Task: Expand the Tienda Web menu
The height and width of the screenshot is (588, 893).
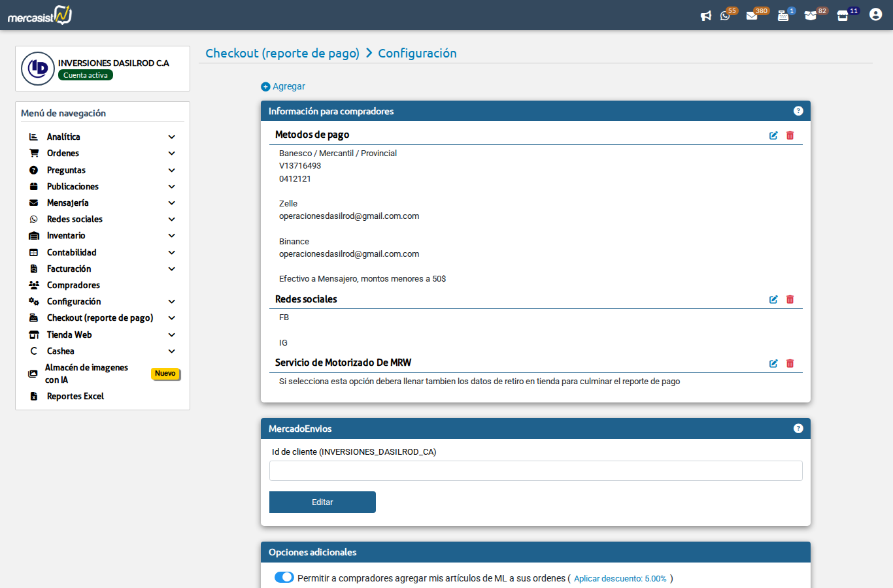Action: click(x=69, y=335)
